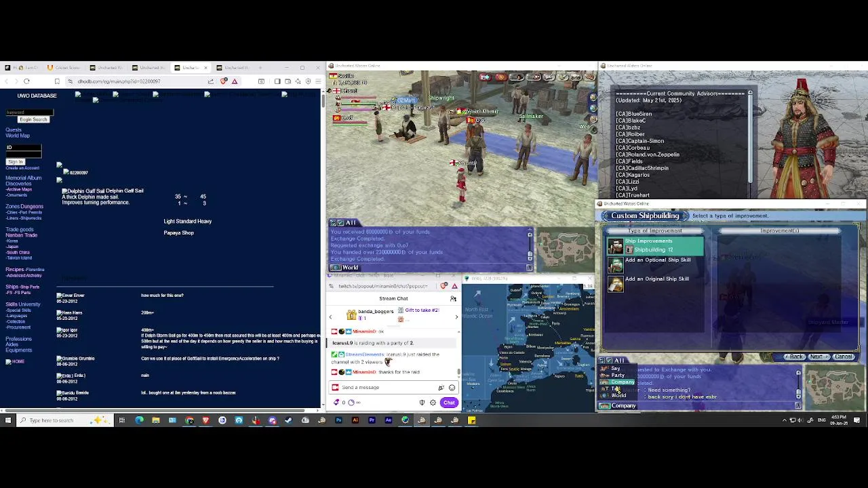Choose Add an Original Ship Skill icon
This screenshot has width=868, height=488.
[x=615, y=283]
